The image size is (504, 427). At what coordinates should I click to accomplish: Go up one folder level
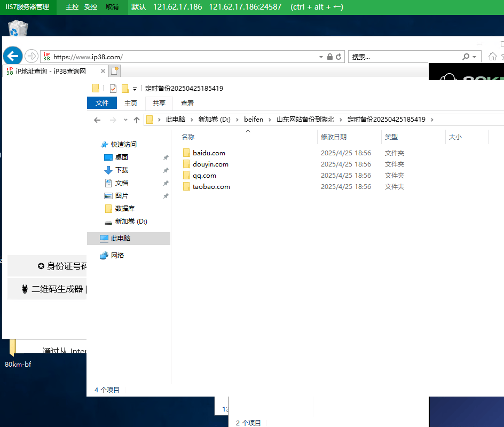[x=137, y=120]
